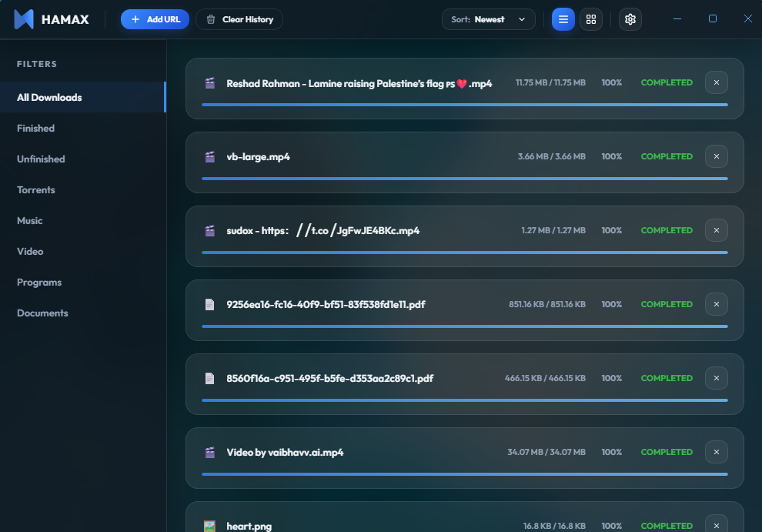
Task: Remove the 9256ea16 PDF download
Action: pyautogui.click(x=717, y=304)
